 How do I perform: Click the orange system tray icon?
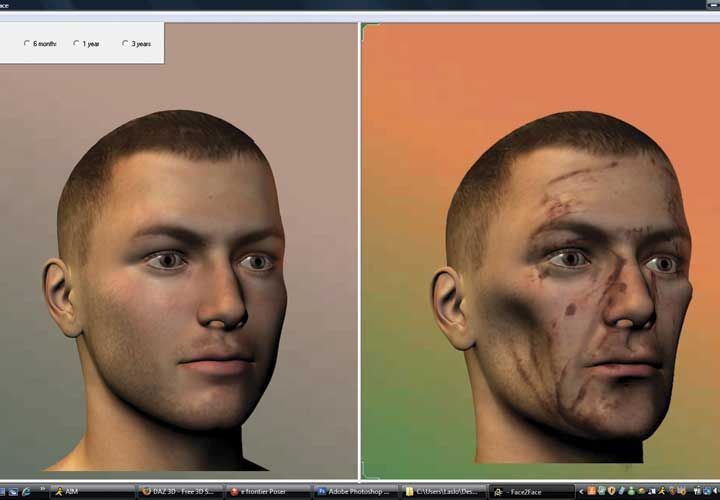pyautogui.click(x=592, y=492)
